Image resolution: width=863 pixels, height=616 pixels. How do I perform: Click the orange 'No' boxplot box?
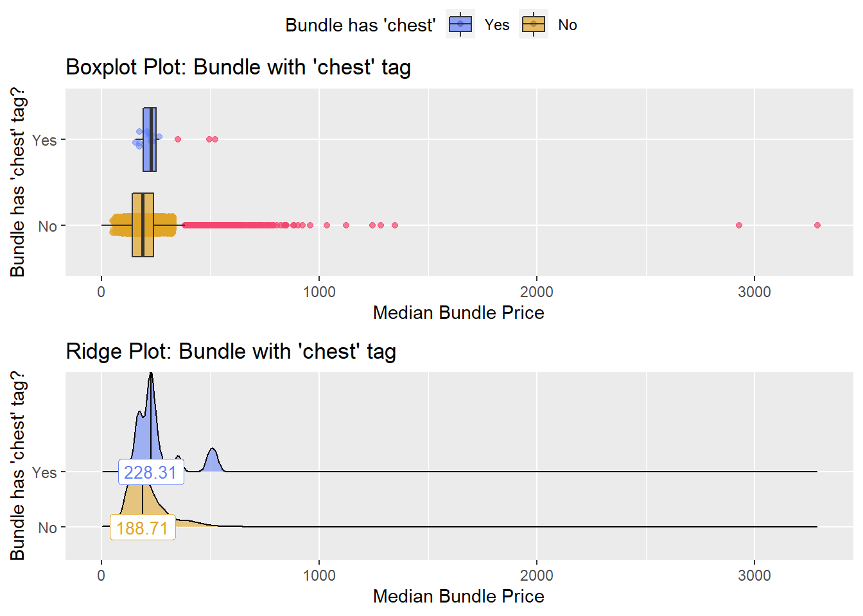point(143,225)
